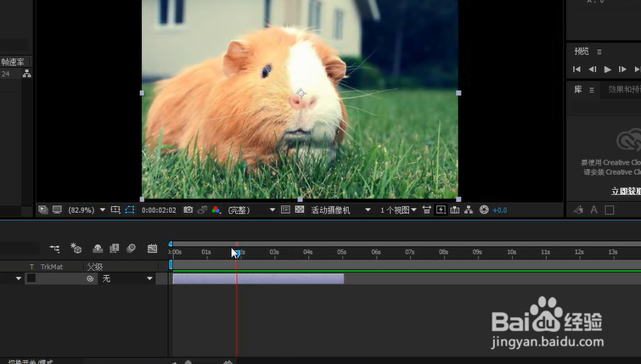Open the composition flowchart icon in viewer bar

coord(469,210)
